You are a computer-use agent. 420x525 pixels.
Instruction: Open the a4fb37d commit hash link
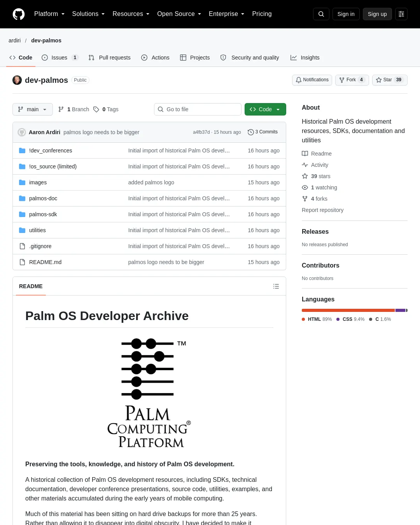click(201, 132)
